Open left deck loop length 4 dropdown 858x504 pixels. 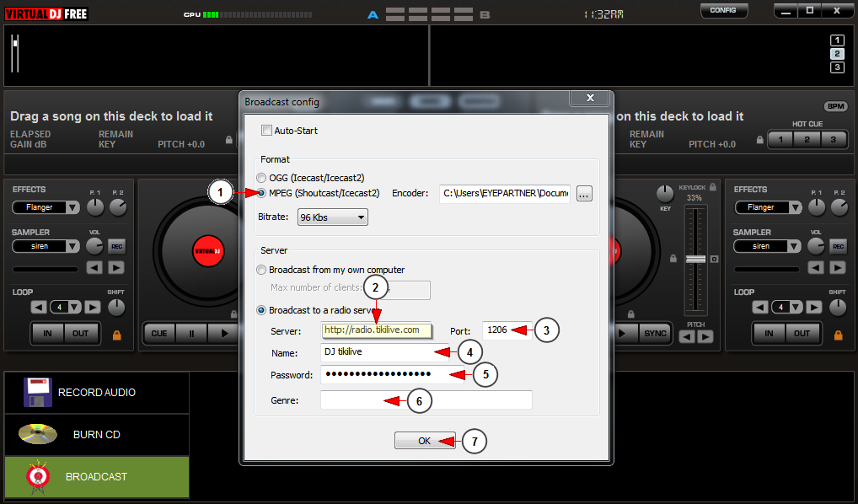click(x=65, y=307)
